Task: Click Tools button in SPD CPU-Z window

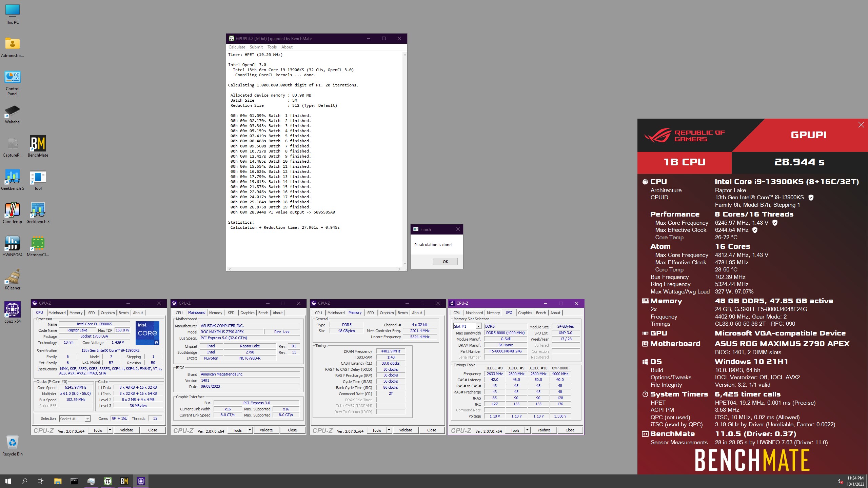Action: [x=515, y=430]
